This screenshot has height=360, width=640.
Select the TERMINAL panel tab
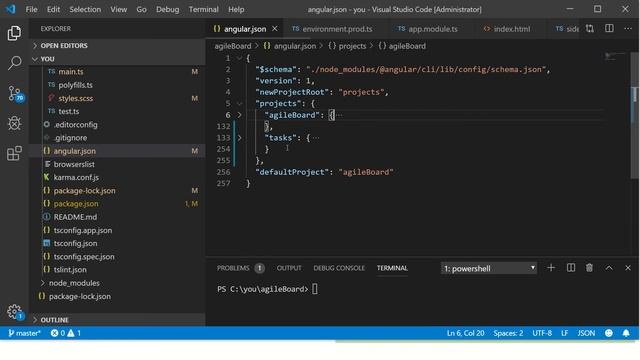(392, 268)
